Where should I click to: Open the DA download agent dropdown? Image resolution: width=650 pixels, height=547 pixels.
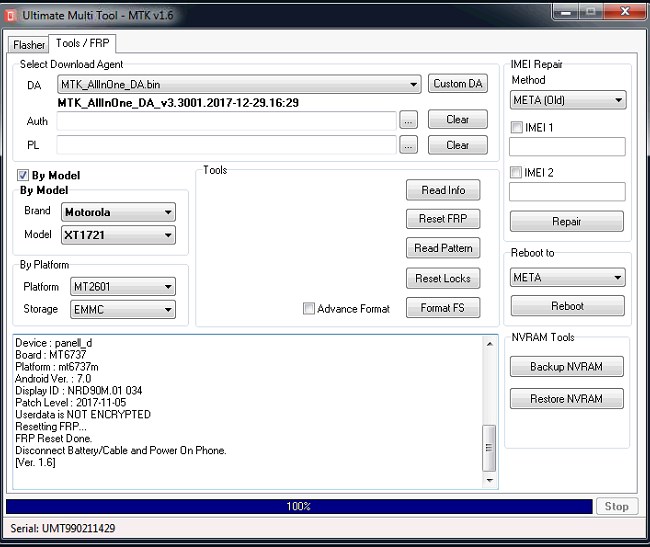(239, 84)
